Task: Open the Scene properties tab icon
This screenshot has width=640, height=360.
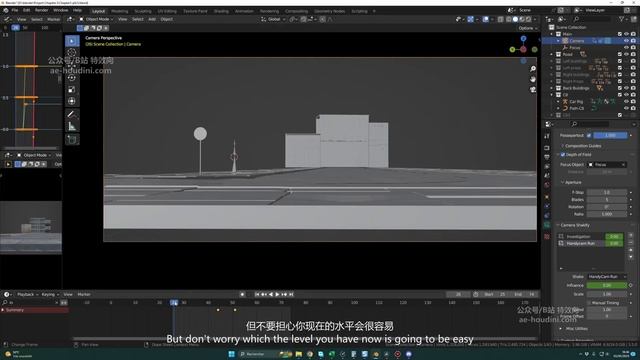Action: 547,176
